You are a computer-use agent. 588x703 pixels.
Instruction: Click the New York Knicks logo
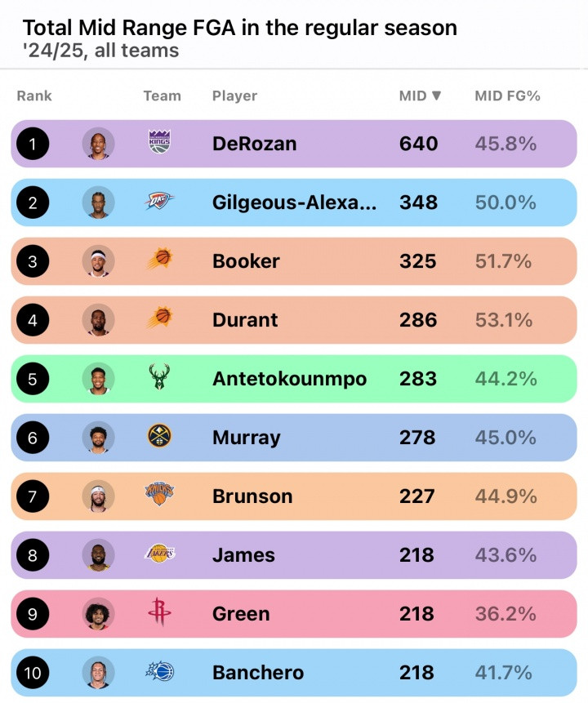click(159, 494)
